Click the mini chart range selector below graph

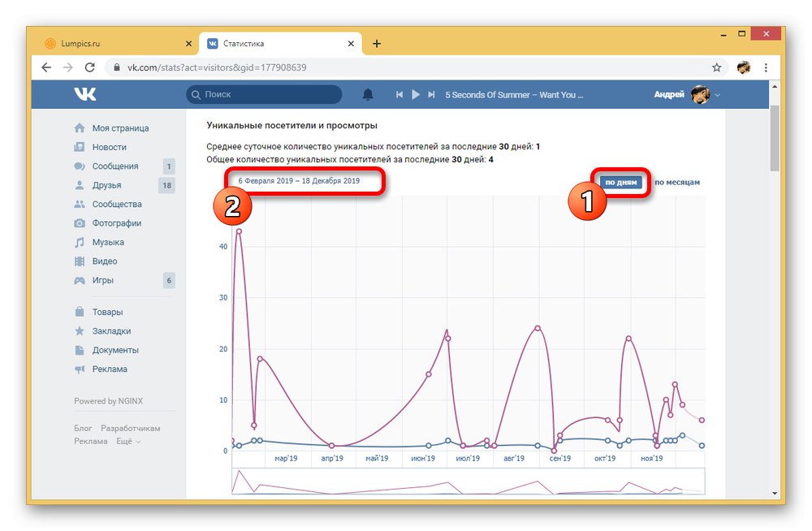point(469,481)
